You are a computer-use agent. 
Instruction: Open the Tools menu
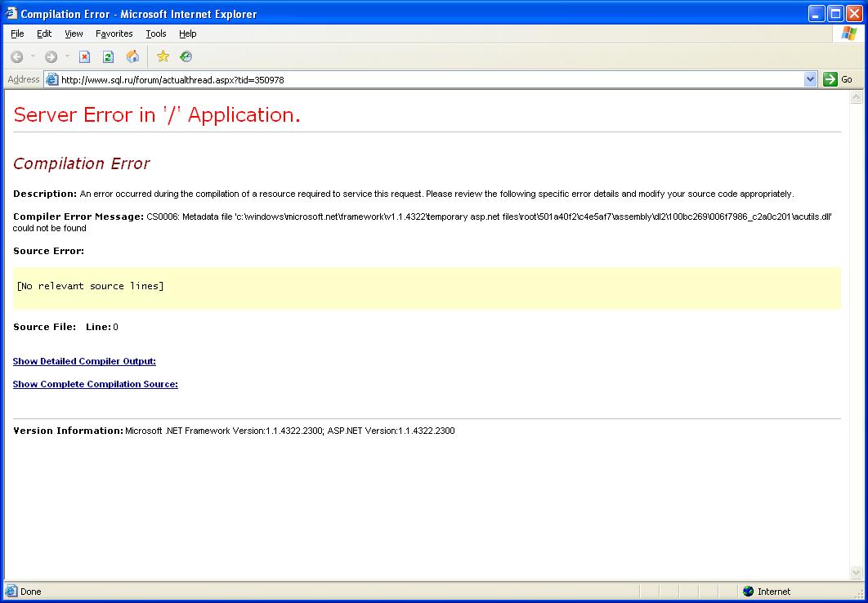pyautogui.click(x=155, y=33)
